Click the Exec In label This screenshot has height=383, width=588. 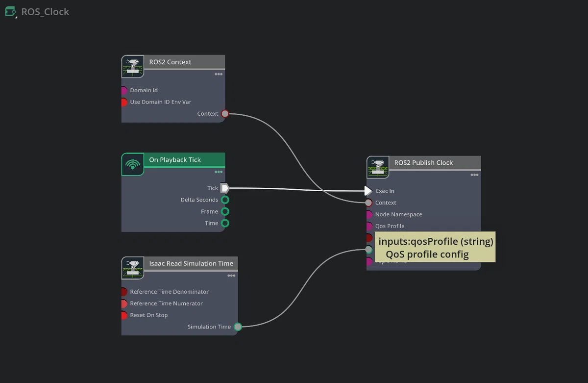(x=385, y=191)
